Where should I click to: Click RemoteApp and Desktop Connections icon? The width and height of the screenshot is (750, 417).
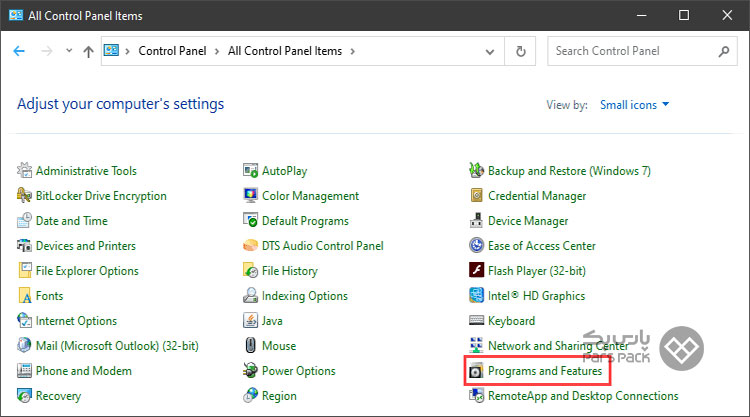(476, 395)
